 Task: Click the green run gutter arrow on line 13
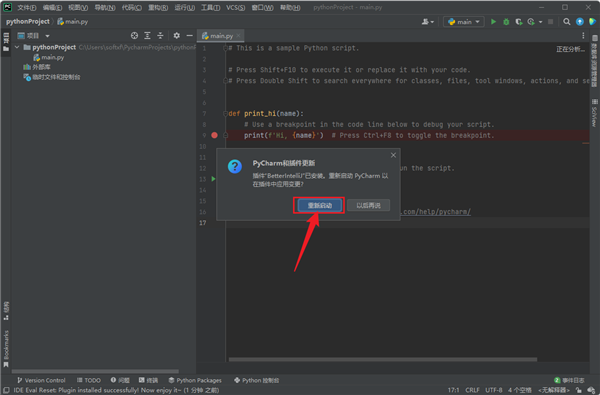tap(214, 179)
